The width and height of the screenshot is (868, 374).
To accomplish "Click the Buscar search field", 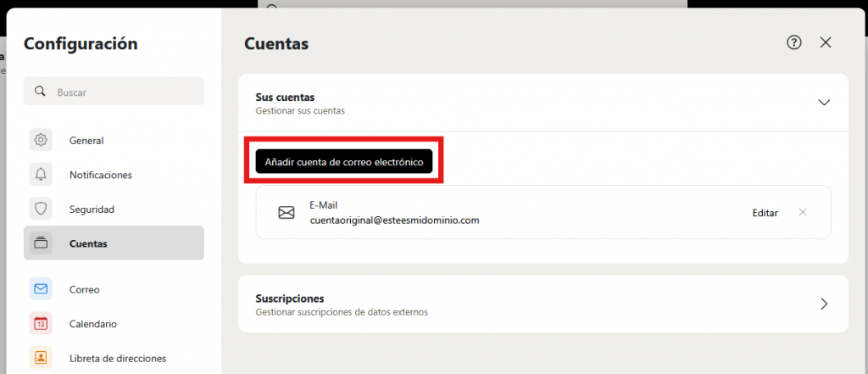I will [123, 92].
